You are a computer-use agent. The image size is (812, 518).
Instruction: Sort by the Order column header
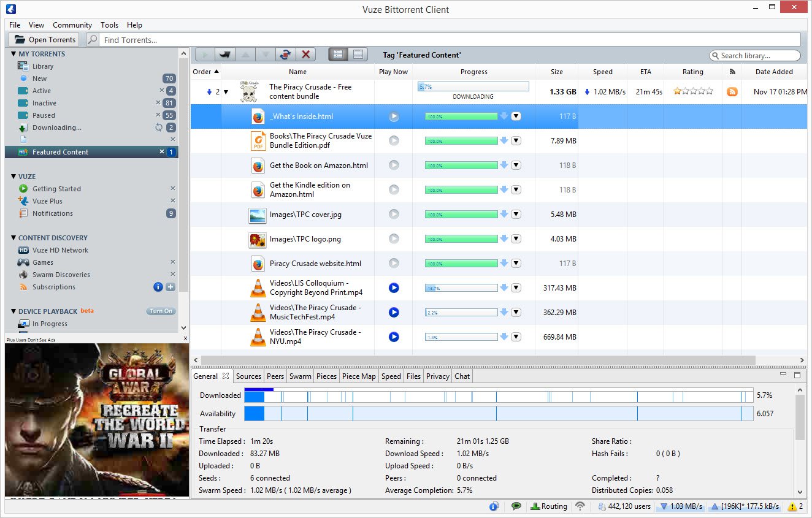tap(205, 72)
